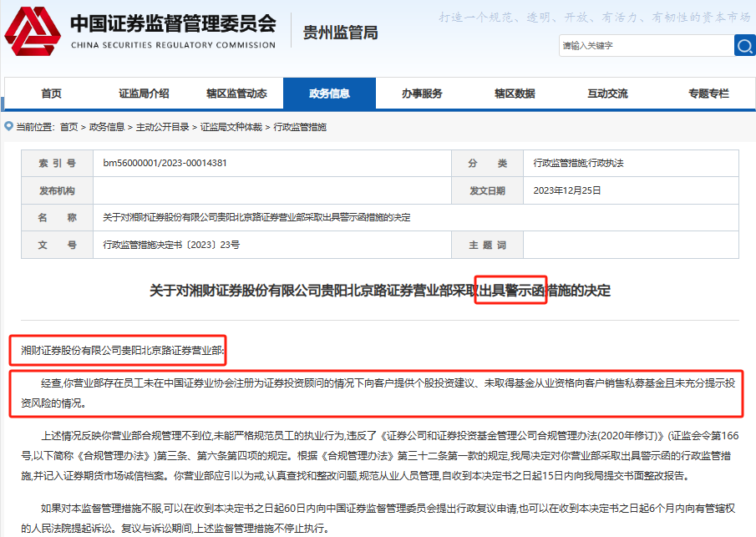This screenshot has height=537, width=756.
Task: Click the CSRC red logo emblem
Action: pyautogui.click(x=33, y=31)
